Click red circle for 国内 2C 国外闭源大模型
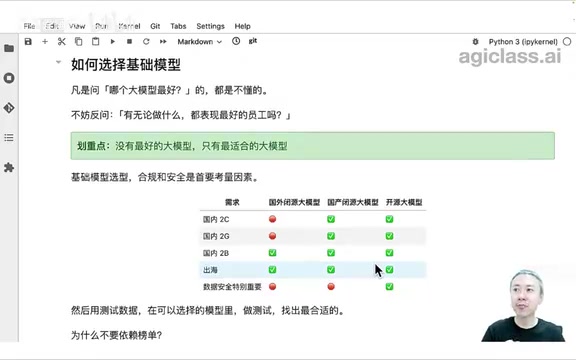 click(x=272, y=219)
